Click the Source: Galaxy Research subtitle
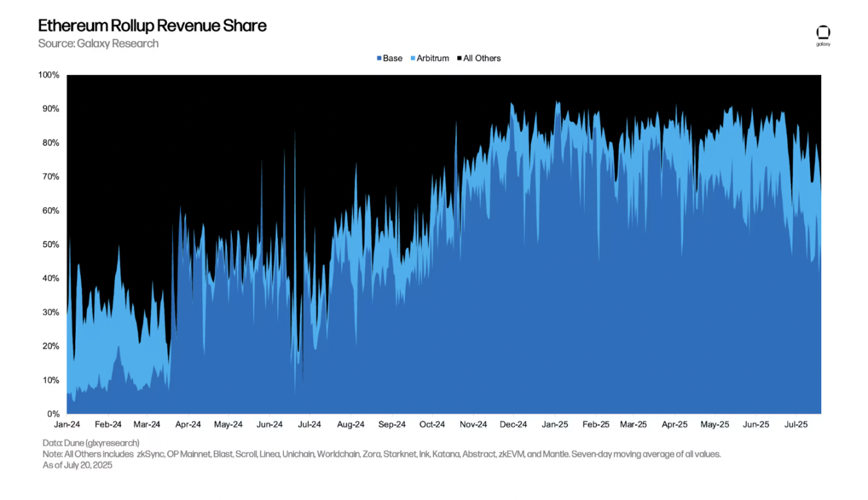The image size is (868, 500). point(98,44)
